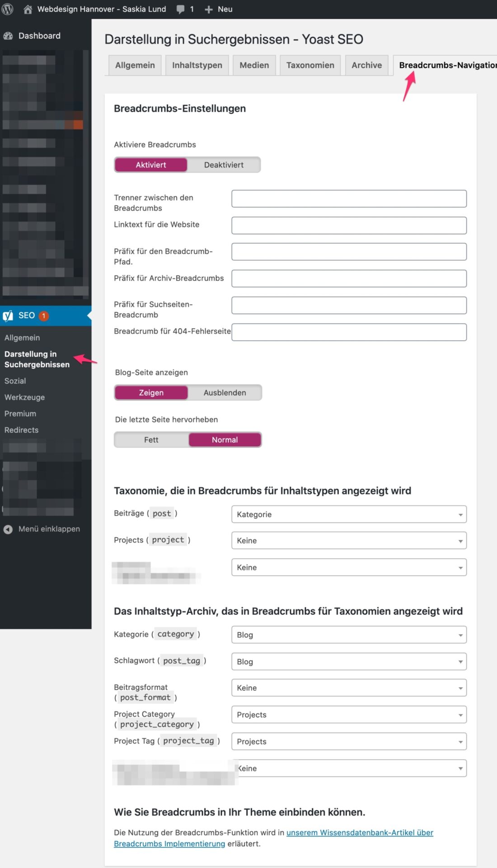Switch to the Breadcrumbs-Navigation tab

tap(445, 65)
